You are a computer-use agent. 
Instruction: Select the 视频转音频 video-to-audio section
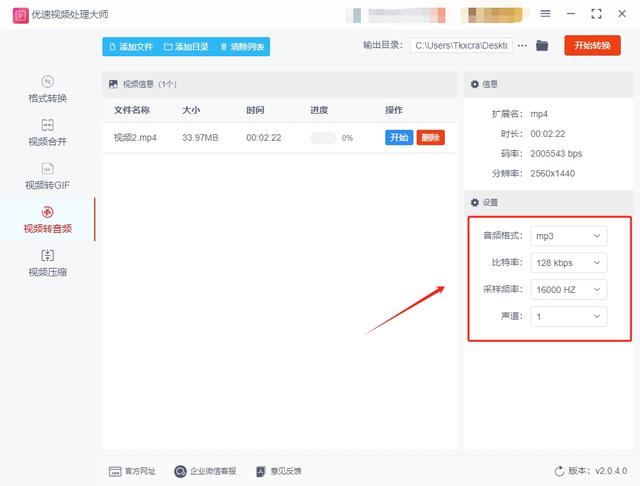47,220
